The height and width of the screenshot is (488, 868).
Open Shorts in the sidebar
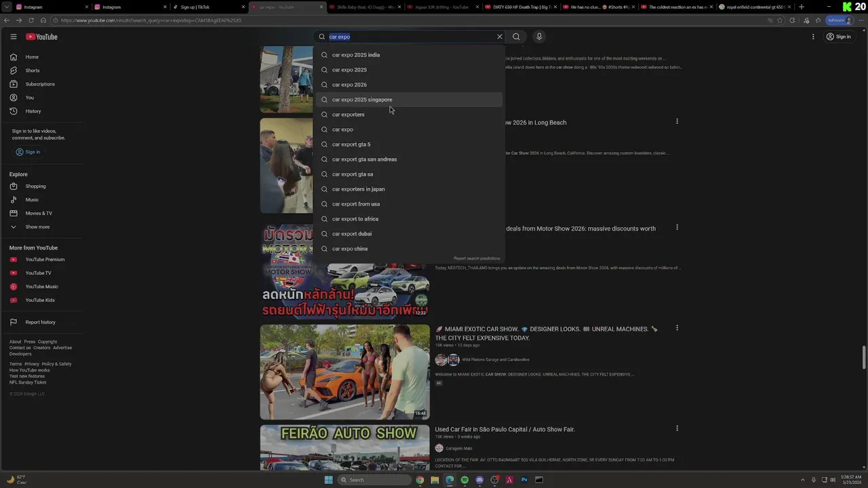(x=41, y=70)
